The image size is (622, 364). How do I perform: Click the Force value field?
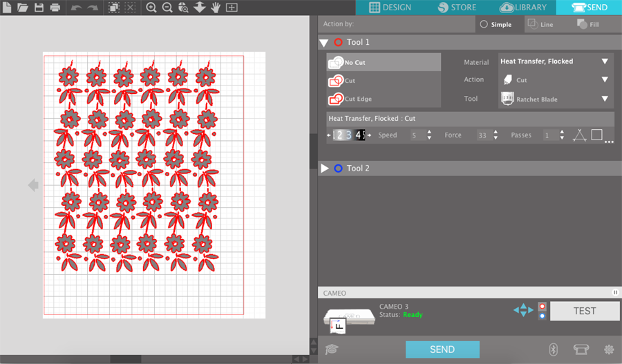[484, 135]
